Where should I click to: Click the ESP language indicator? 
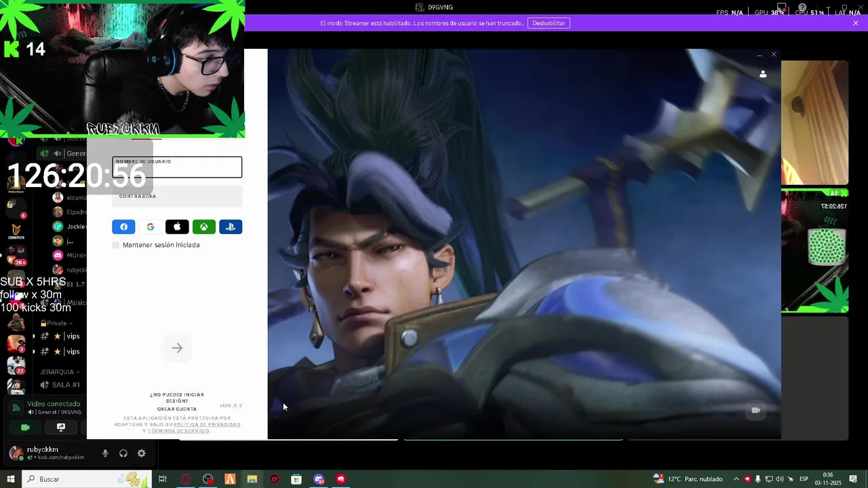pyautogui.click(x=804, y=479)
